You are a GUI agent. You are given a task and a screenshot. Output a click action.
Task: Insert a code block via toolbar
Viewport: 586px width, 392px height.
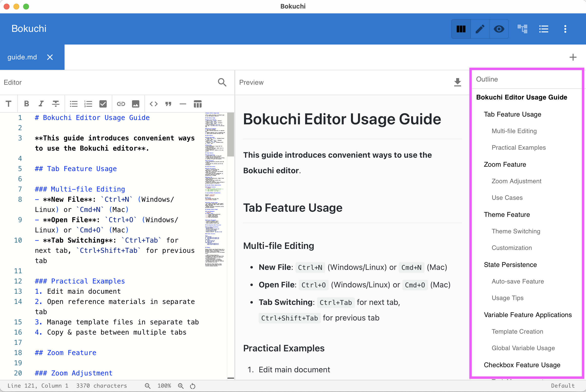click(153, 104)
